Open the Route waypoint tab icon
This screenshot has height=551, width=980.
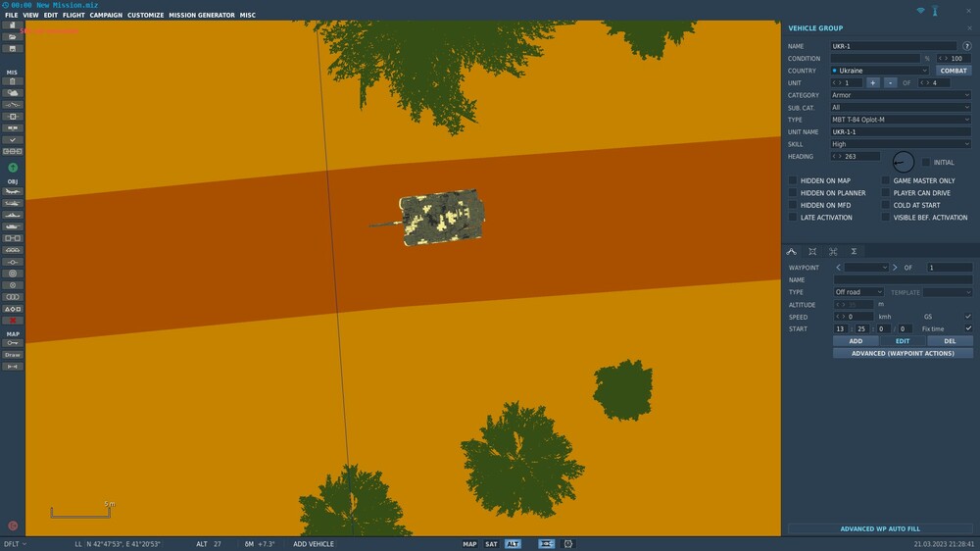(x=791, y=251)
